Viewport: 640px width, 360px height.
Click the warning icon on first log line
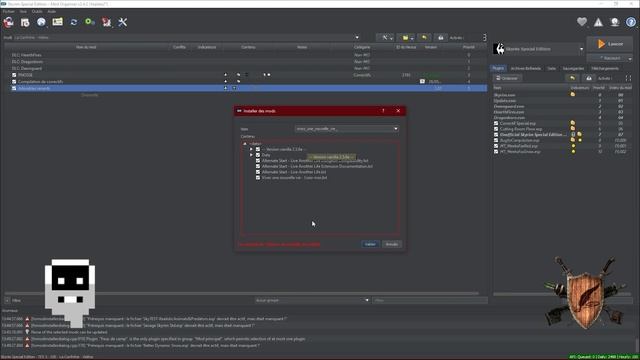pyautogui.click(x=27, y=319)
